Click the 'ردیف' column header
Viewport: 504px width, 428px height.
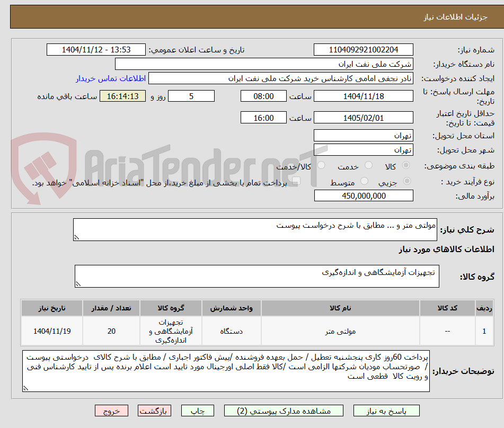point(484,308)
